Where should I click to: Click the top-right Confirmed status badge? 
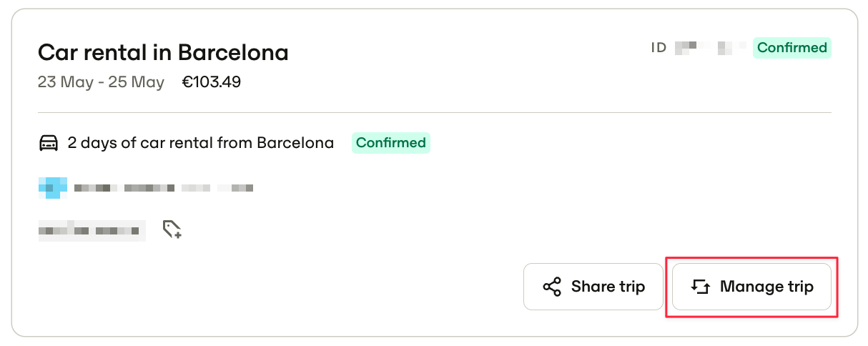click(x=792, y=48)
